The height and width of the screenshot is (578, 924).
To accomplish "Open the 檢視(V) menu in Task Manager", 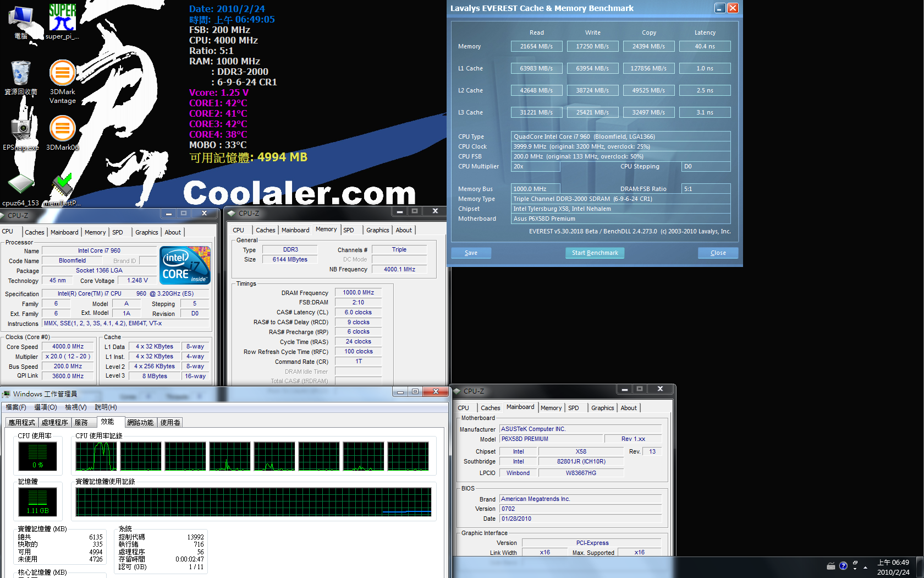I will click(76, 407).
